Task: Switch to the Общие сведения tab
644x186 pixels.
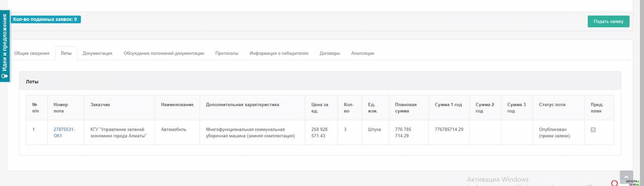Action: click(32, 53)
